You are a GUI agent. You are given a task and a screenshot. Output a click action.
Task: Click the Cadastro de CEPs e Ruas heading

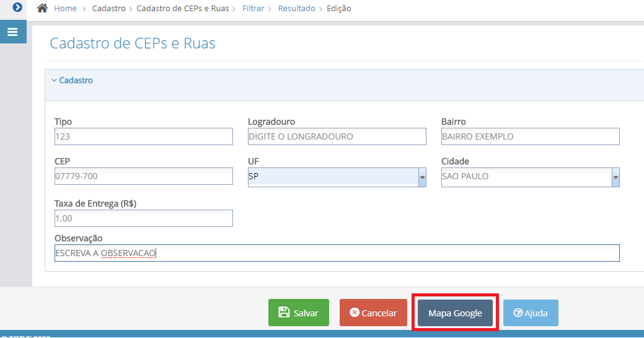(133, 43)
